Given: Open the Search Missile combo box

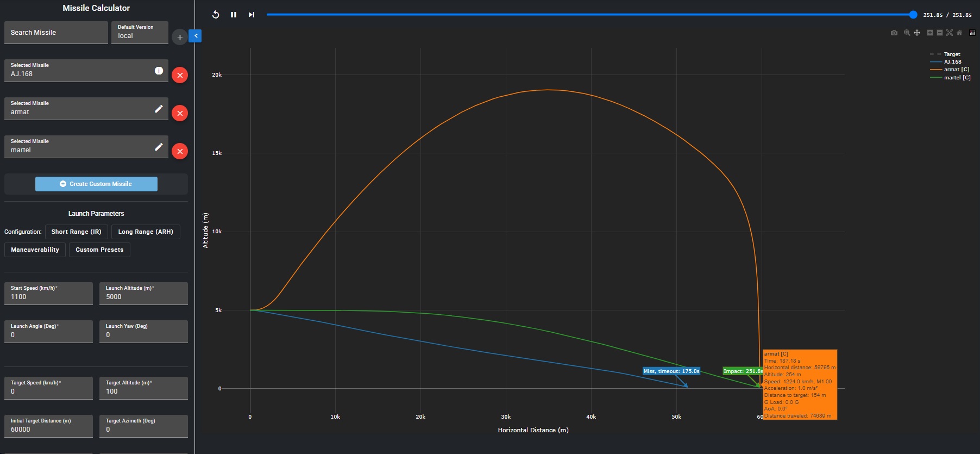Looking at the screenshot, I should (56, 33).
